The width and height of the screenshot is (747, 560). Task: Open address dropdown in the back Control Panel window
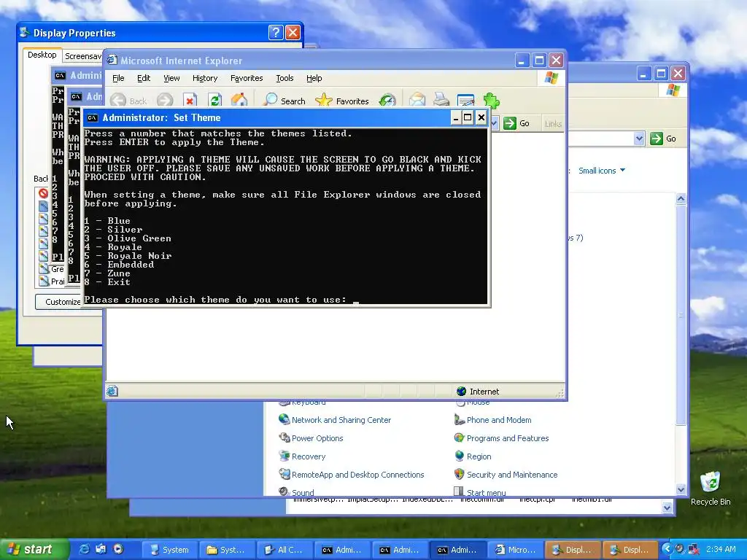[x=639, y=139]
